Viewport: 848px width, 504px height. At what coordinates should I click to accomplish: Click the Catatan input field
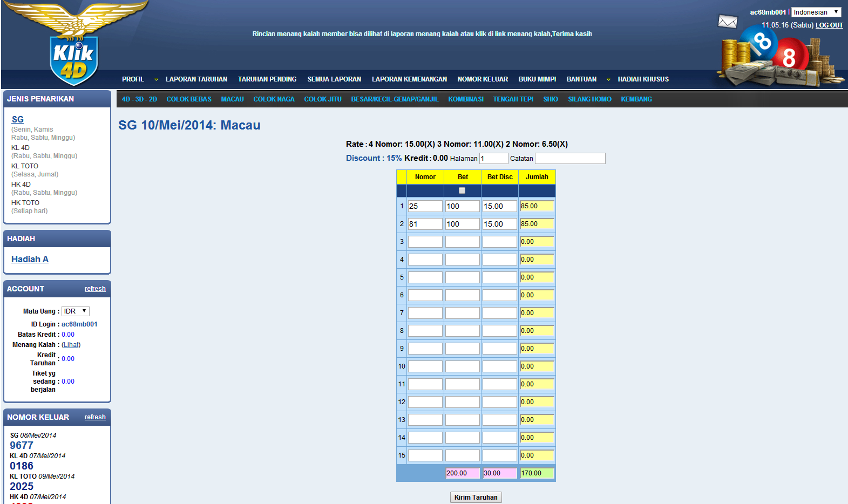(x=569, y=159)
